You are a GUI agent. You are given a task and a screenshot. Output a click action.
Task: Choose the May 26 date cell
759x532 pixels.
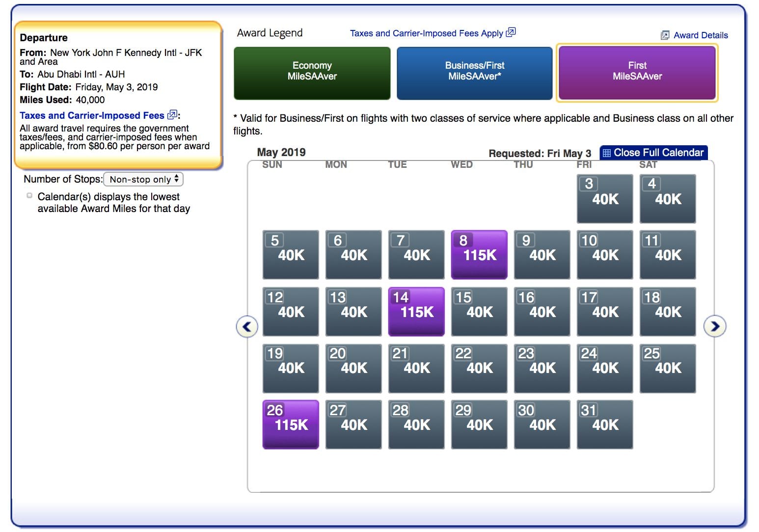tap(290, 424)
